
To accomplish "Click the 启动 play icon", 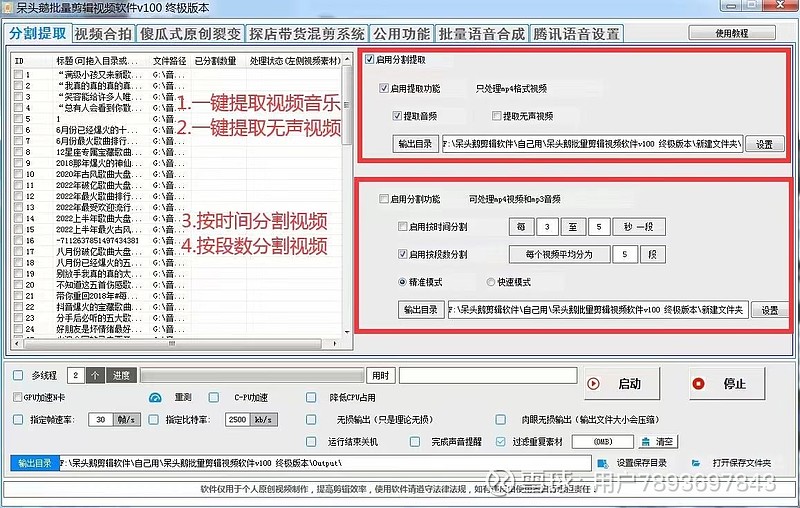I will pyautogui.click(x=593, y=384).
